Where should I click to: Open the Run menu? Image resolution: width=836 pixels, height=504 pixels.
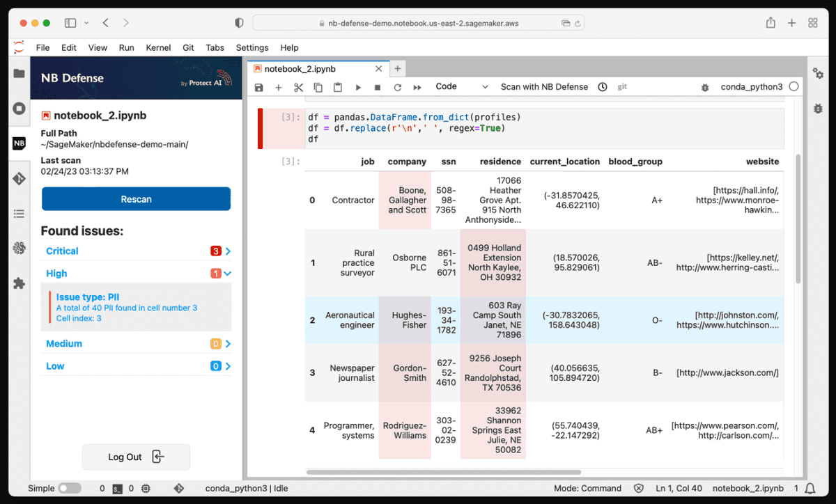pos(126,47)
